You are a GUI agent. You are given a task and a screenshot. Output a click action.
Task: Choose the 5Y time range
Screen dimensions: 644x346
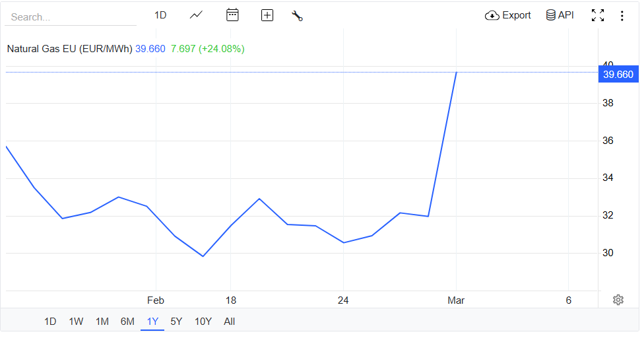click(176, 322)
